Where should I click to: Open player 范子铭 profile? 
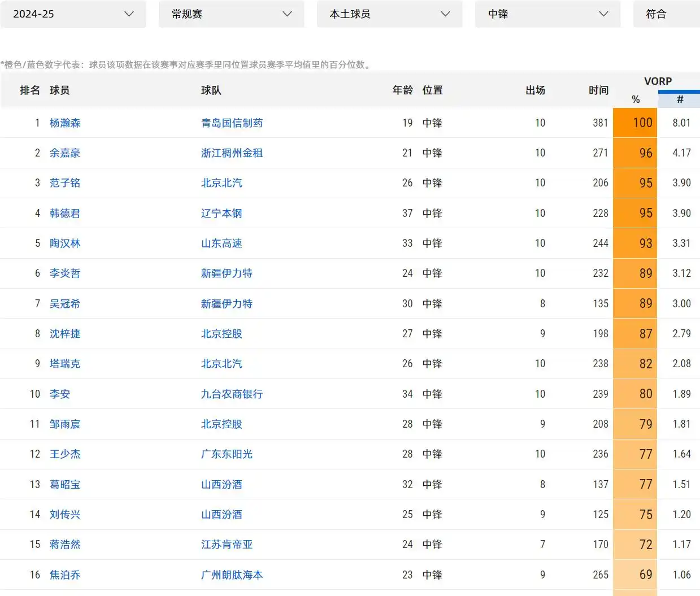coord(65,183)
